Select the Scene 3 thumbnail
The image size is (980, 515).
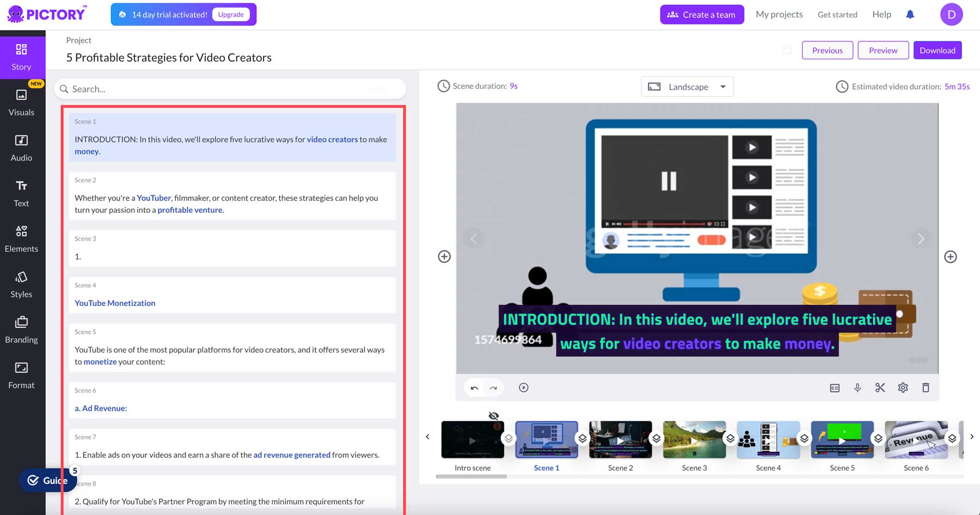click(694, 439)
